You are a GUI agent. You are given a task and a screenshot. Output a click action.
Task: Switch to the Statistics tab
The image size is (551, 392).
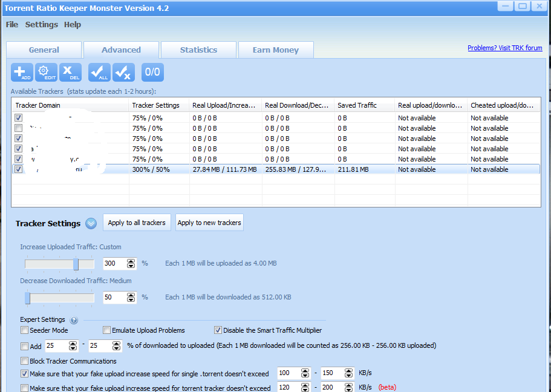click(x=198, y=50)
